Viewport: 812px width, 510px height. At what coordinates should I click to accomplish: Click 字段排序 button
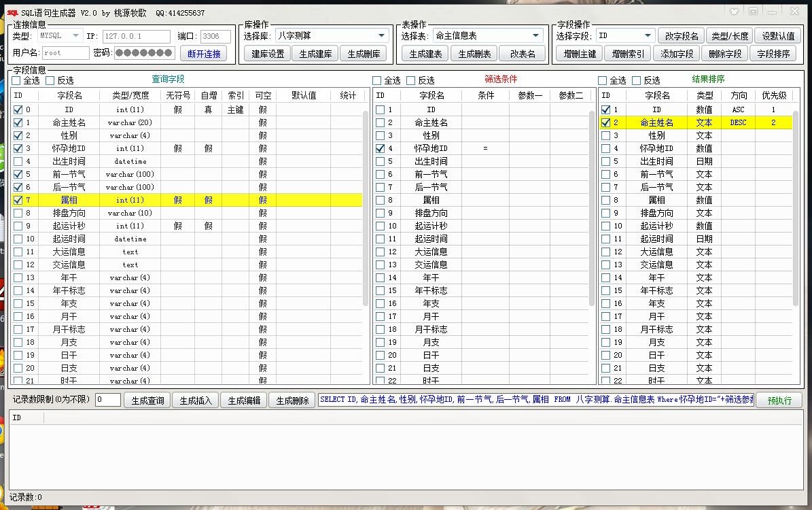(773, 54)
